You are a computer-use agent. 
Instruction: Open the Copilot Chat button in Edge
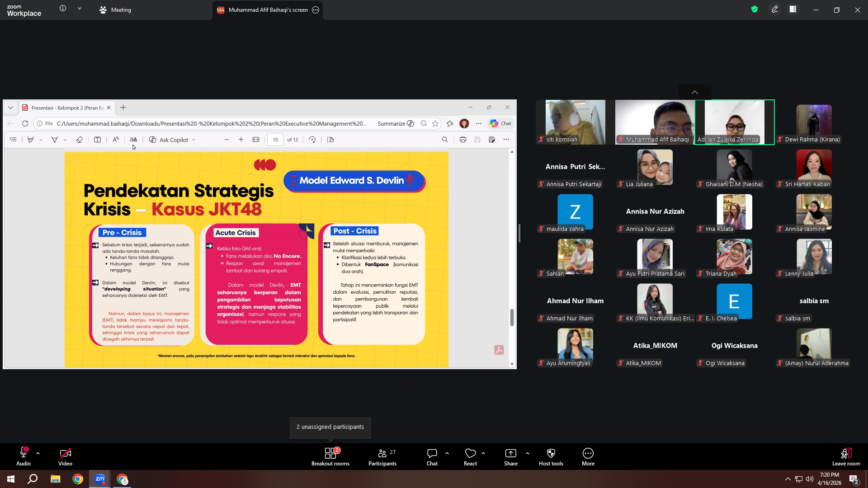(x=500, y=123)
